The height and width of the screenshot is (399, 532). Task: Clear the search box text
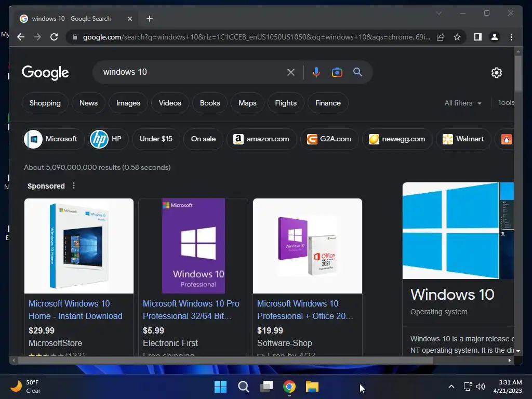click(291, 72)
